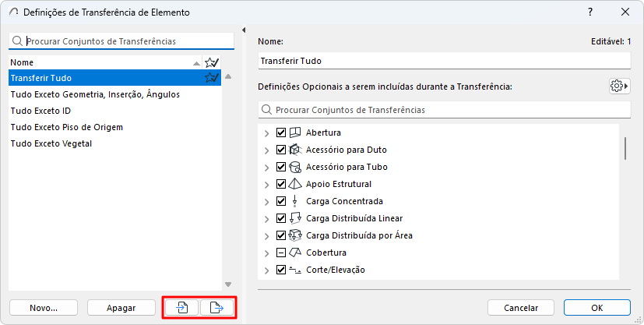Click the favorite star on Transferir Tudo
The width and height of the screenshot is (644, 325).
click(x=211, y=78)
